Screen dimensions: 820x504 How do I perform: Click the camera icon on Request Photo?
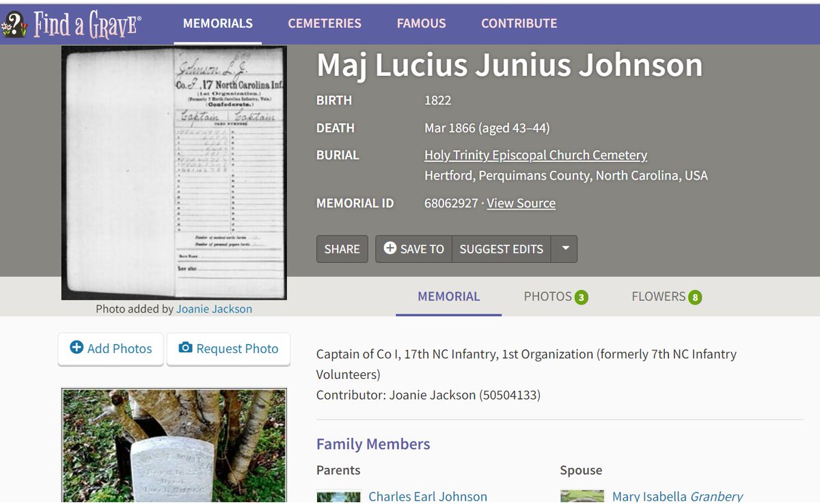185,348
